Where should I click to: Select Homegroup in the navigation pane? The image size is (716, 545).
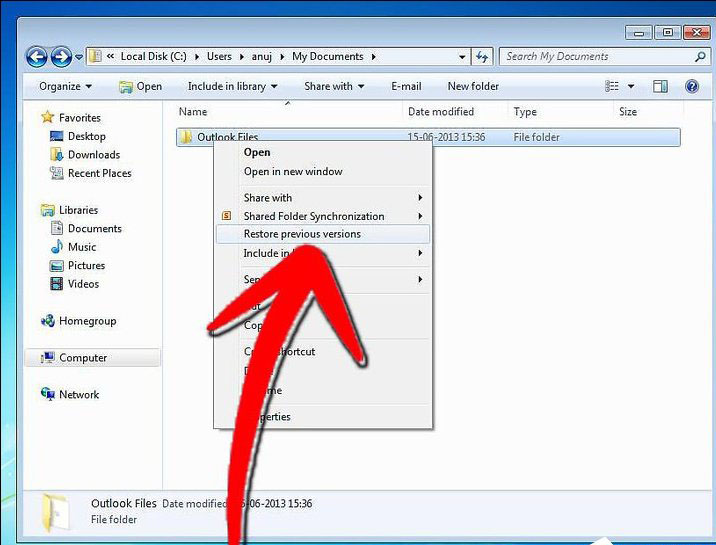(x=88, y=321)
